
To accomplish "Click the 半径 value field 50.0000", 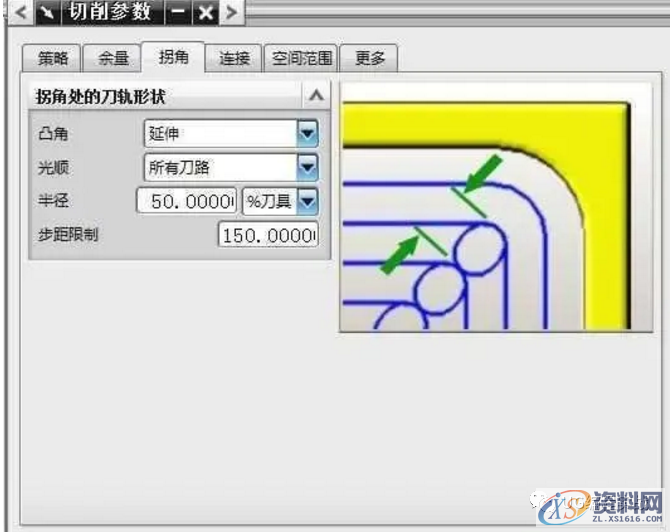I will tap(186, 201).
